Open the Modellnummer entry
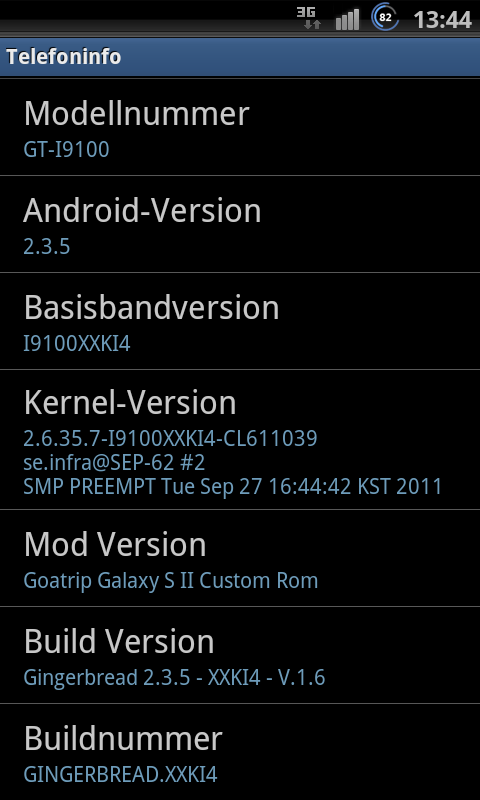 (x=240, y=127)
